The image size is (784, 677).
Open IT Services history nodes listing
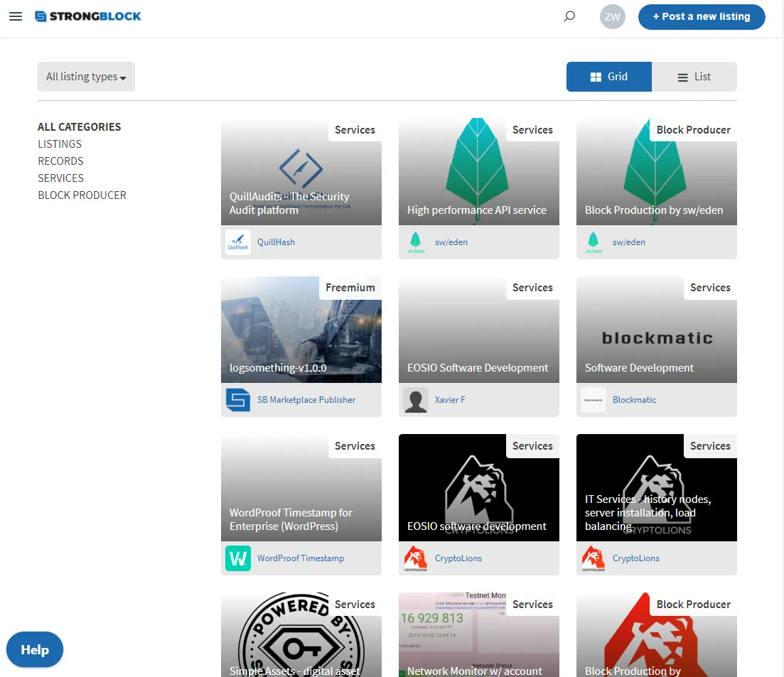656,487
